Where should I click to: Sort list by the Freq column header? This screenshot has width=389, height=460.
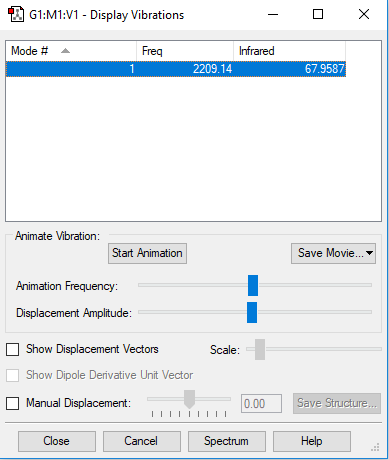[x=185, y=51]
